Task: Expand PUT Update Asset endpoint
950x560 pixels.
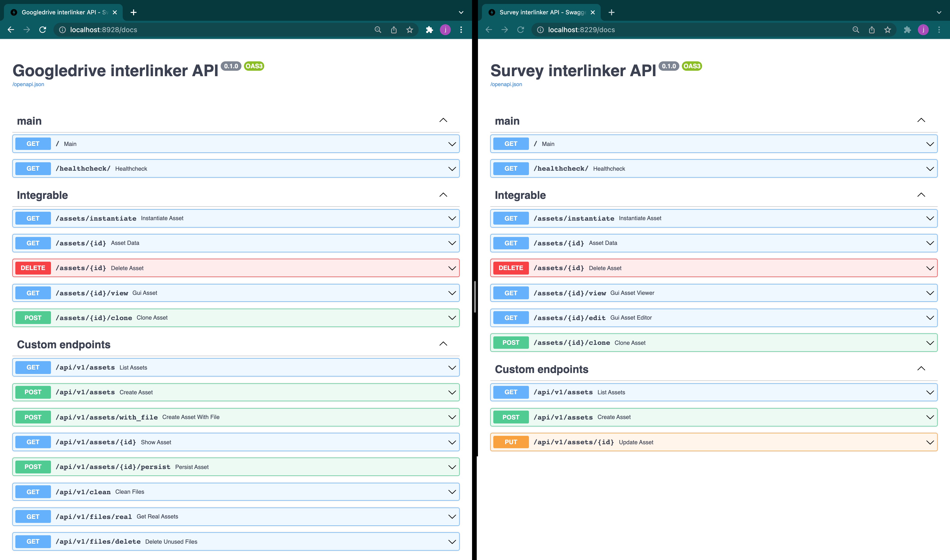Action: pos(714,442)
